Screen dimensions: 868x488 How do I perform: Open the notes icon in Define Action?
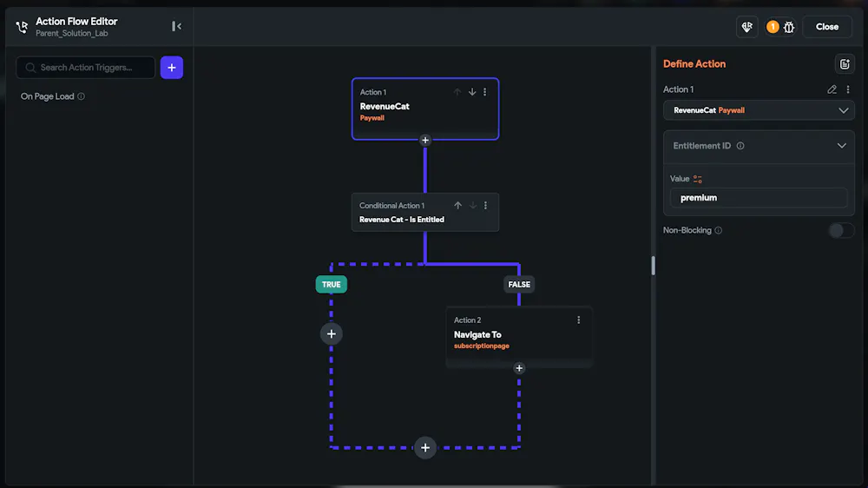click(x=845, y=64)
